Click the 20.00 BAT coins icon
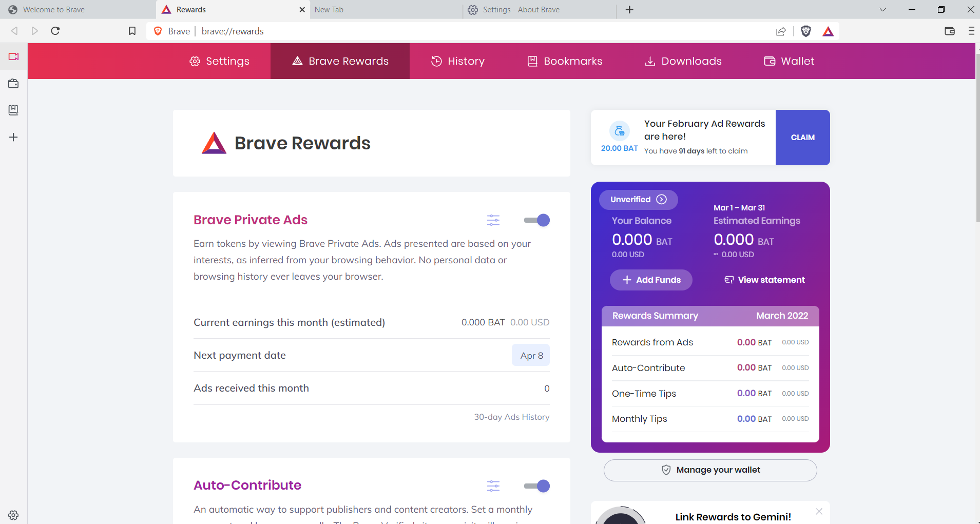The width and height of the screenshot is (980, 524). [x=620, y=131]
